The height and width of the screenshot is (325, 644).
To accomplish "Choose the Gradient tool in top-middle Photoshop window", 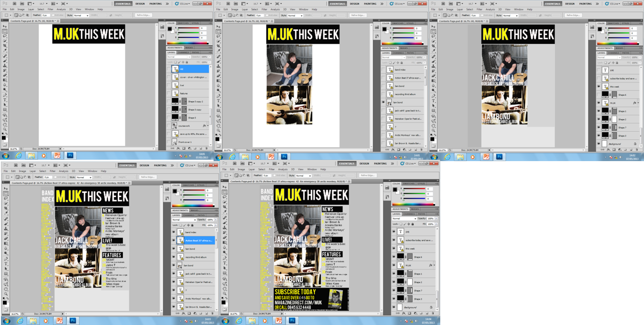I will pyautogui.click(x=219, y=80).
